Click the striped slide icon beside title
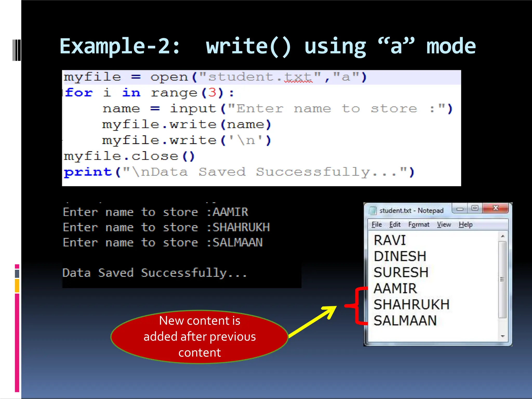532x399 pixels. (x=17, y=50)
